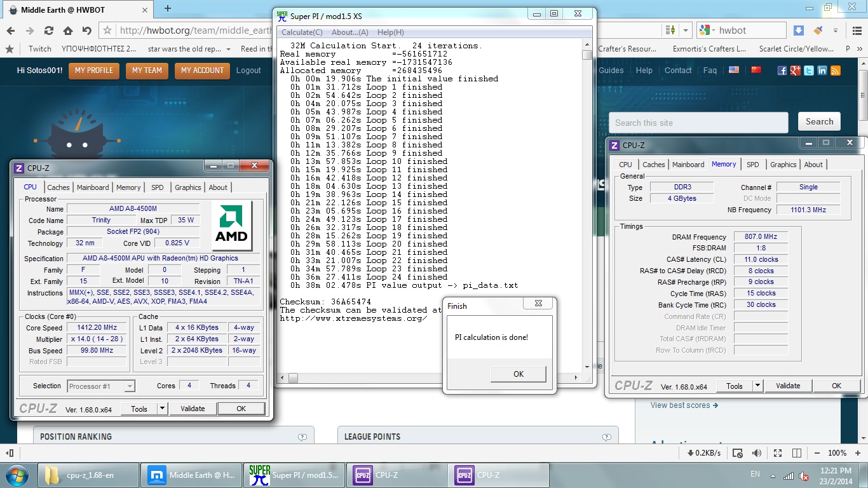Viewport: 868px width, 488px height.
Task: Click the mute speaker icon in browser status bar
Action: [x=756, y=453]
